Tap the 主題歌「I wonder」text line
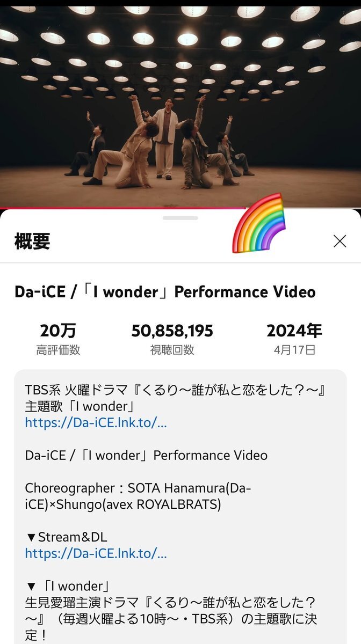This screenshot has height=644, width=361. (x=79, y=406)
